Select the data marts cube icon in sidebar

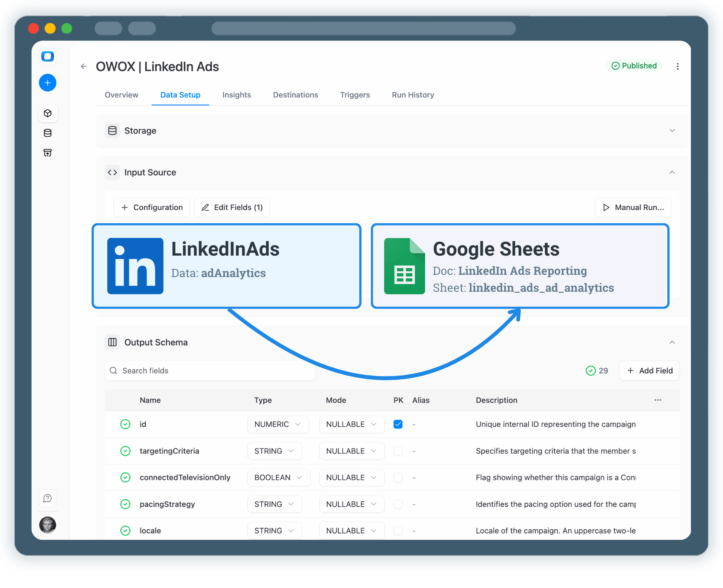(48, 113)
